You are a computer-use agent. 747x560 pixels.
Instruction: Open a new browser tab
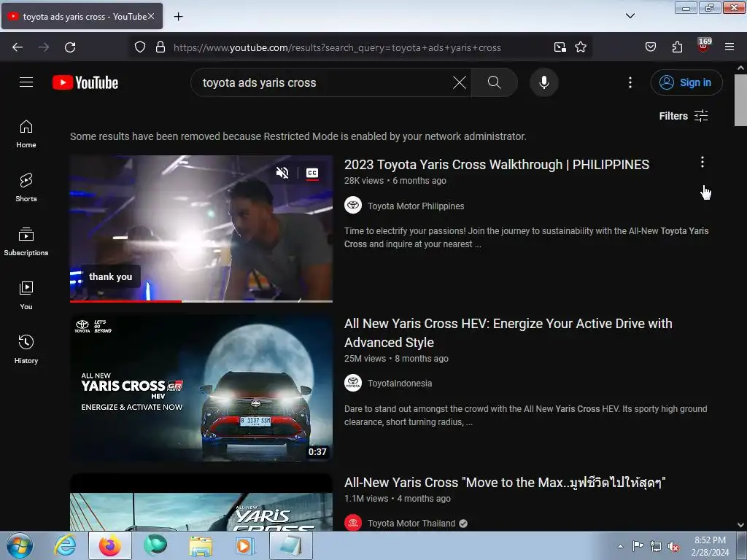178,17
